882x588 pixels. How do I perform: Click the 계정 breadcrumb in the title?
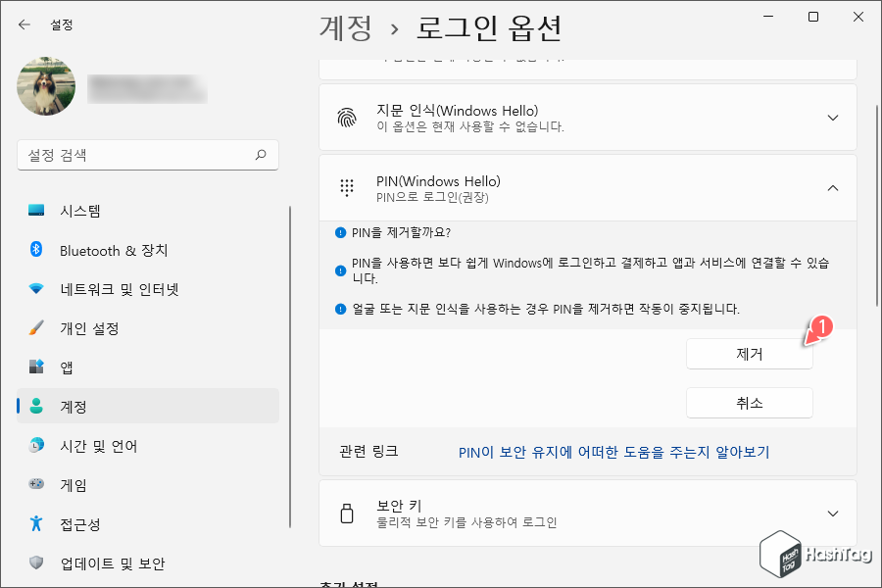[346, 27]
